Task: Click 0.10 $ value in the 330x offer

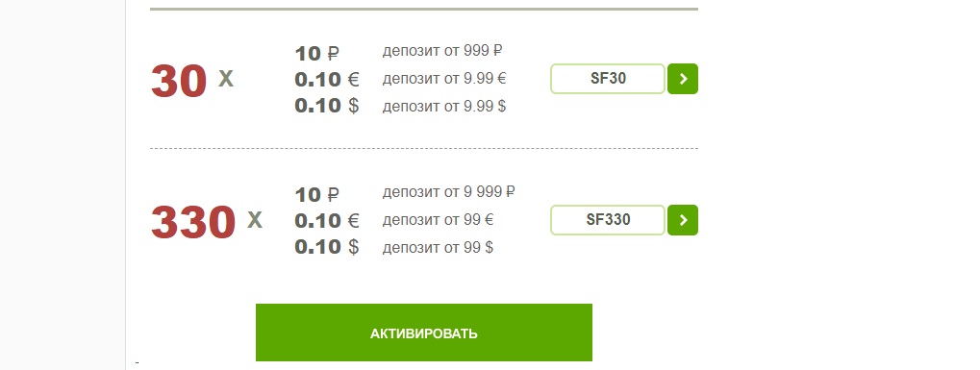Action: (327, 247)
